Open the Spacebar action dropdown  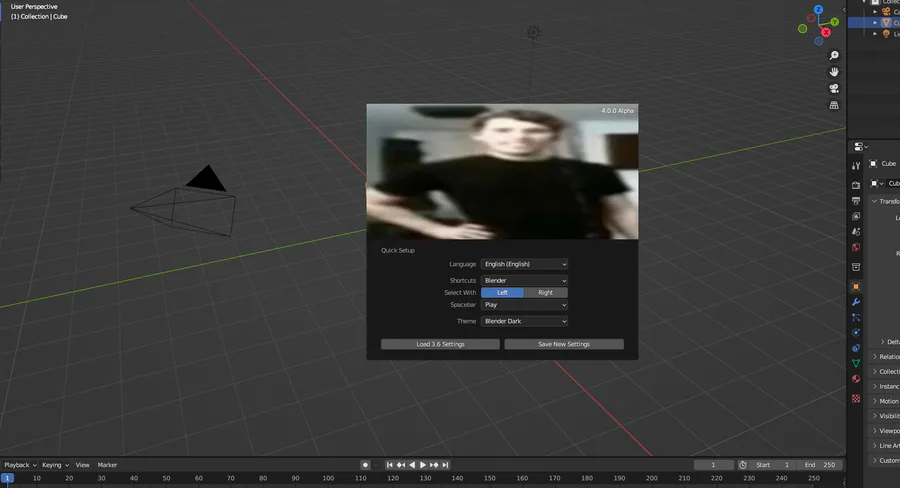pyautogui.click(x=525, y=305)
